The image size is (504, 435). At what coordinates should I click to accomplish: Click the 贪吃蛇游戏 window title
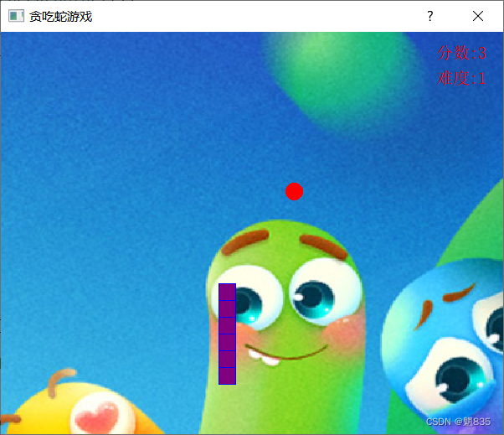click(x=61, y=17)
